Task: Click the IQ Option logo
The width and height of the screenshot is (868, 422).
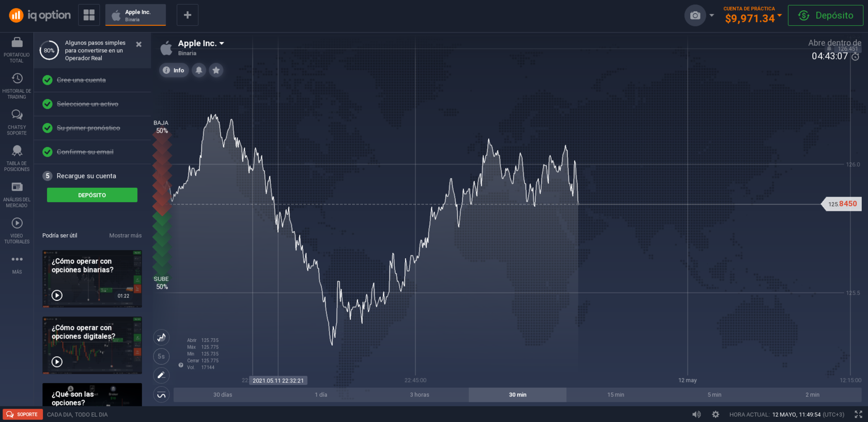Action: (x=40, y=16)
